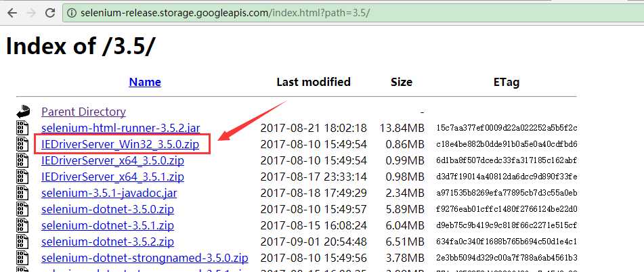Click ETag 15c7aa377ef0009d22a022252a5b5f2c
This screenshot has width=644, height=272.
pos(507,128)
